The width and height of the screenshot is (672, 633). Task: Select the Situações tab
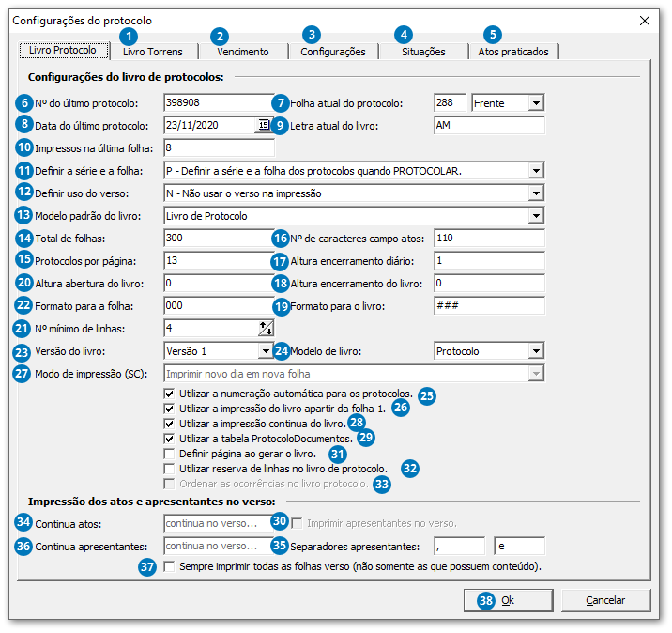(x=423, y=52)
